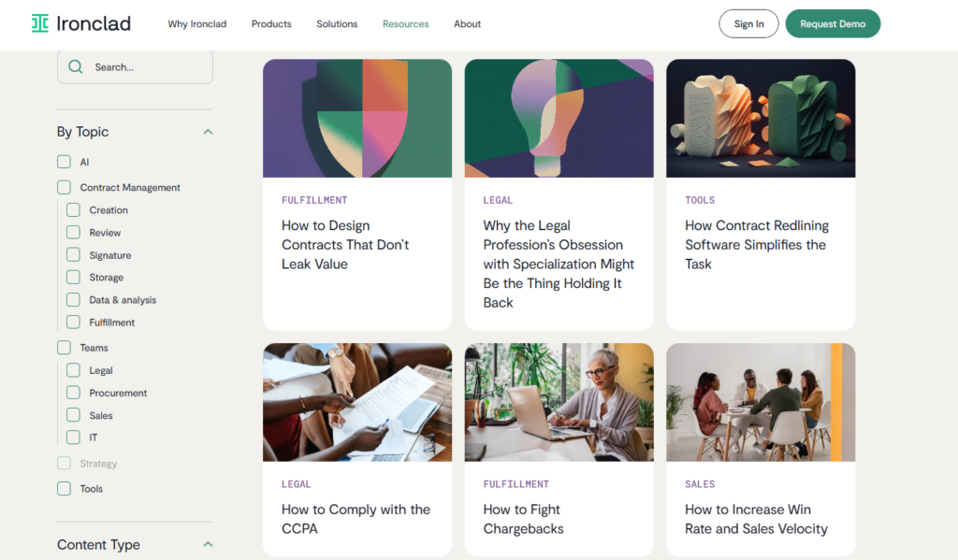Image resolution: width=958 pixels, height=560 pixels.
Task: Enable the Legal teams checkbox
Action: [73, 370]
